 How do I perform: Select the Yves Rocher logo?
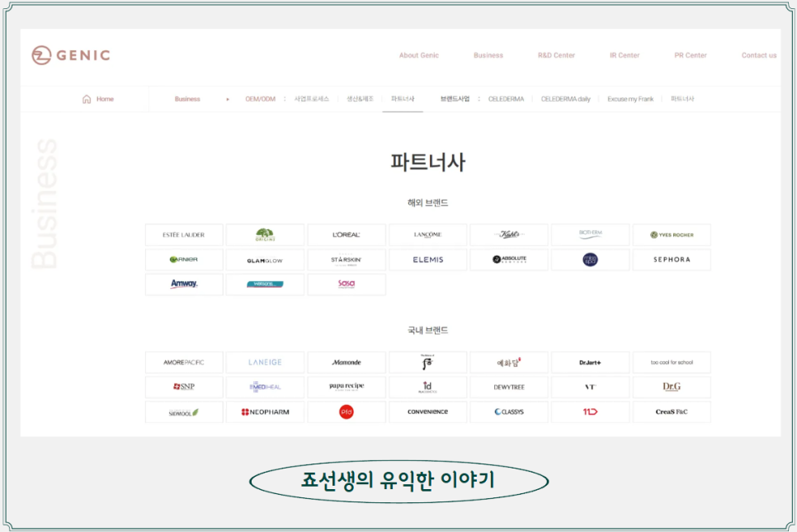click(672, 235)
